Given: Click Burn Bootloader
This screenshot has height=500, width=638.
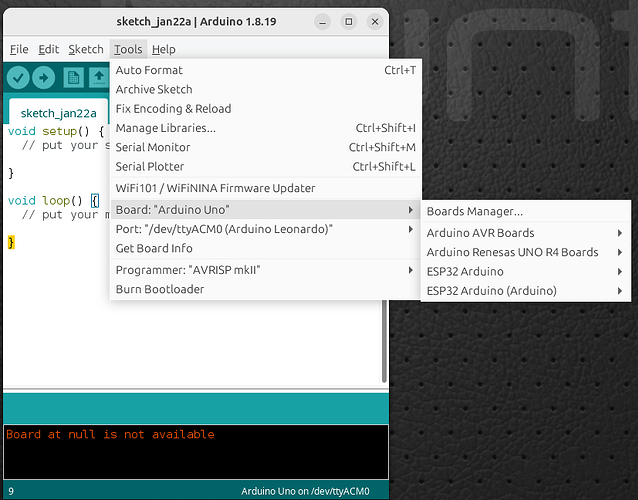Looking at the screenshot, I should point(265,289).
